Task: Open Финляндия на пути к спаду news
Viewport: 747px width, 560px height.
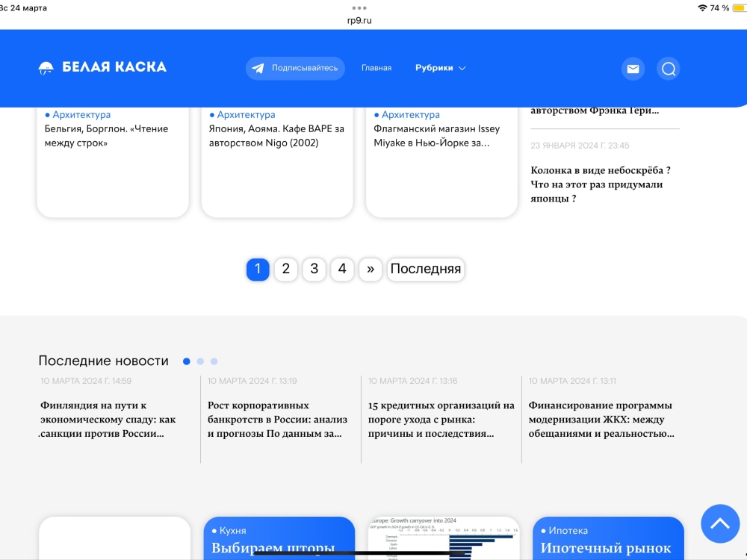Action: [x=108, y=420]
